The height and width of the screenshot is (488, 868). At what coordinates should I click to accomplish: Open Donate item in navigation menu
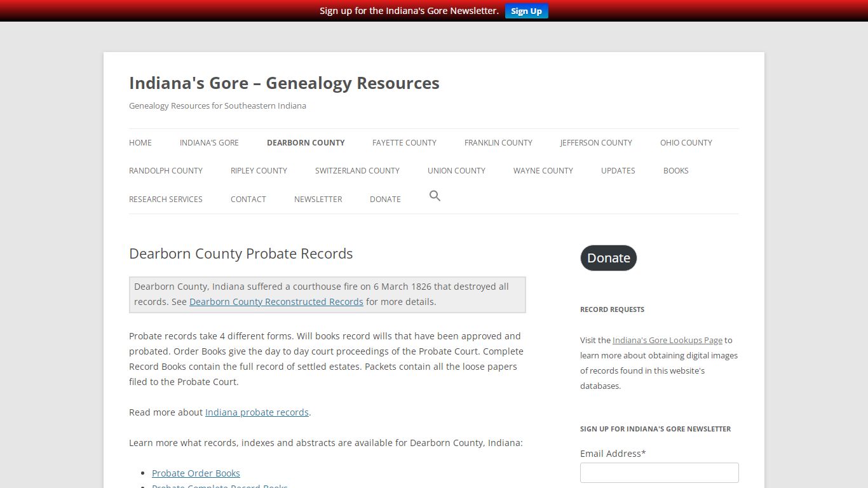coord(385,200)
